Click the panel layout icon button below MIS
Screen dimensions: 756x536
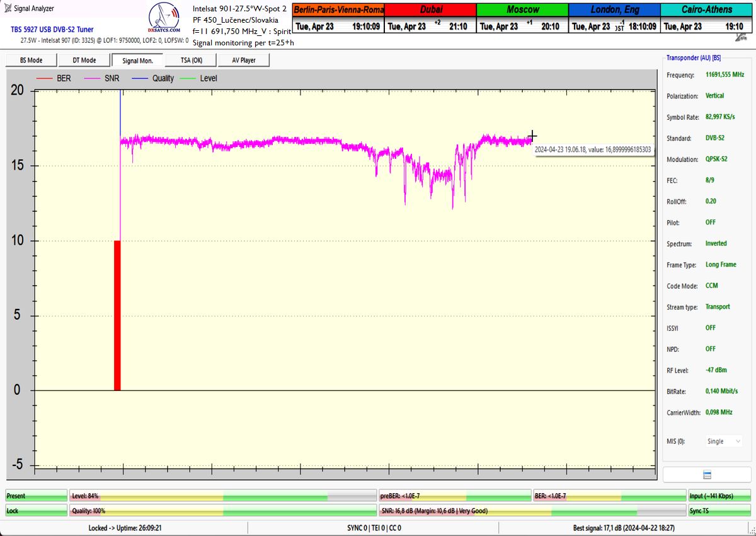point(707,474)
